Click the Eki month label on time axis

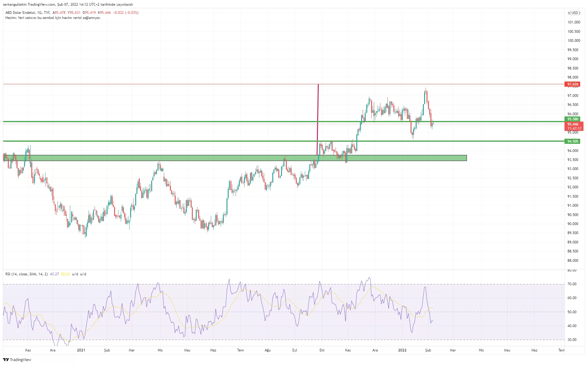322,350
